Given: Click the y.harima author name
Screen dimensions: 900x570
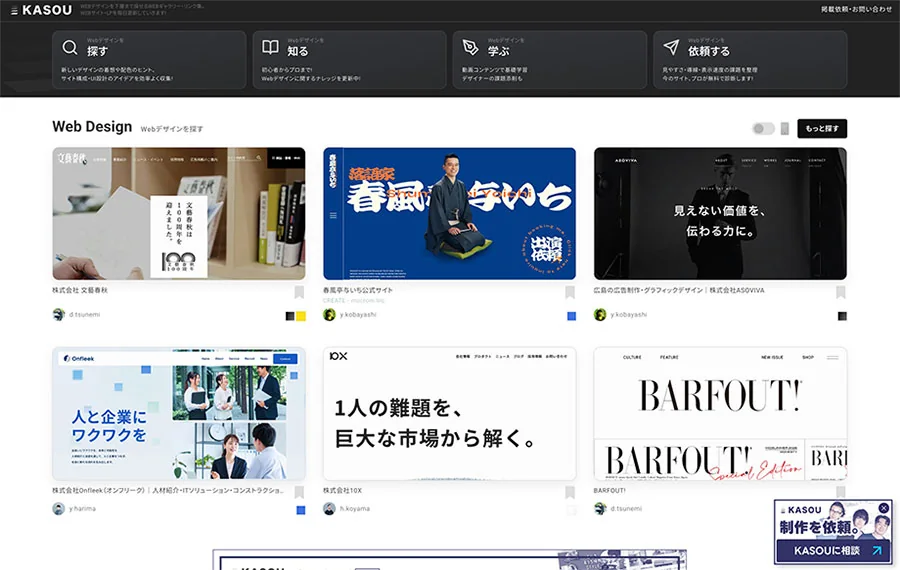Looking at the screenshot, I should (x=83, y=509).
